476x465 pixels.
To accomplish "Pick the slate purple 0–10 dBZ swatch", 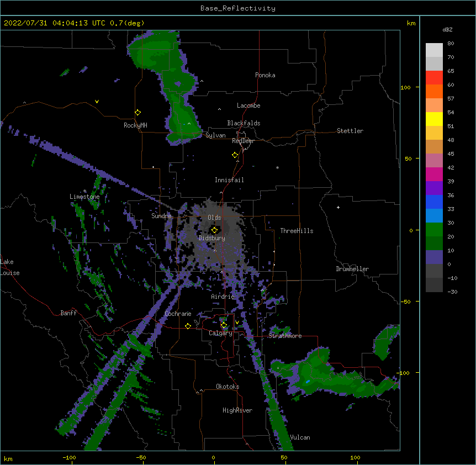I will 434,257.
